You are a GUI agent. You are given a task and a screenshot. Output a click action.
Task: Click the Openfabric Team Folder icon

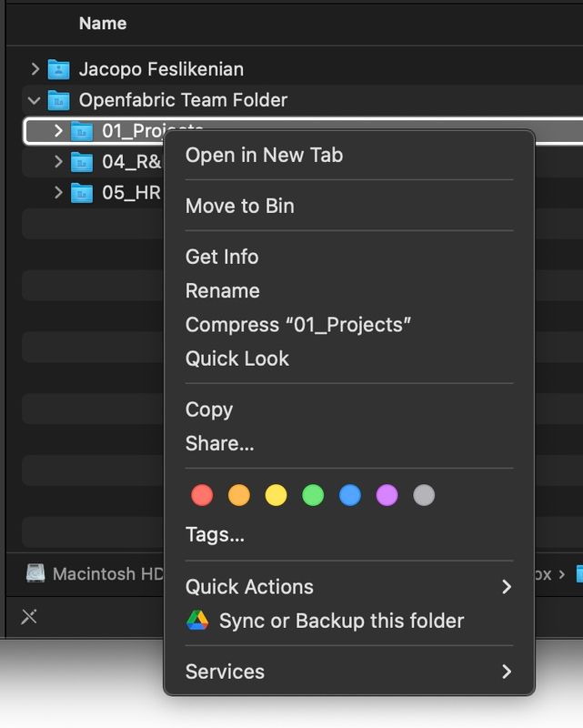tap(58, 100)
